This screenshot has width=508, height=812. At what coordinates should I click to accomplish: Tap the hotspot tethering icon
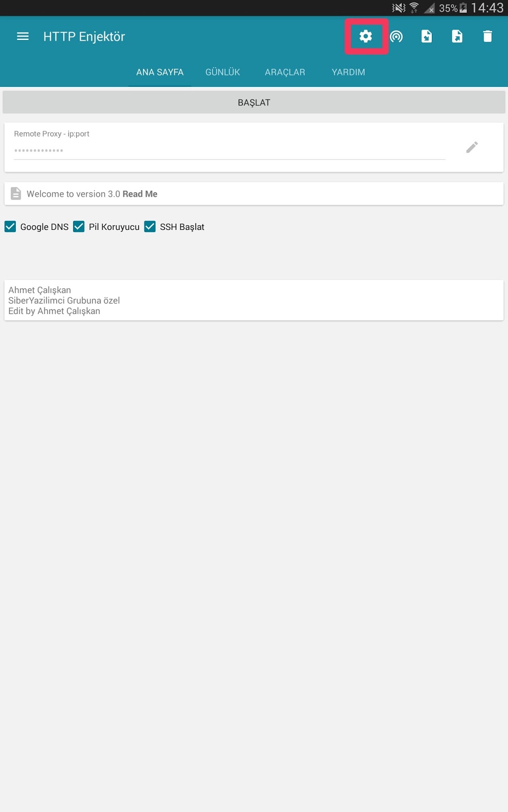(396, 37)
